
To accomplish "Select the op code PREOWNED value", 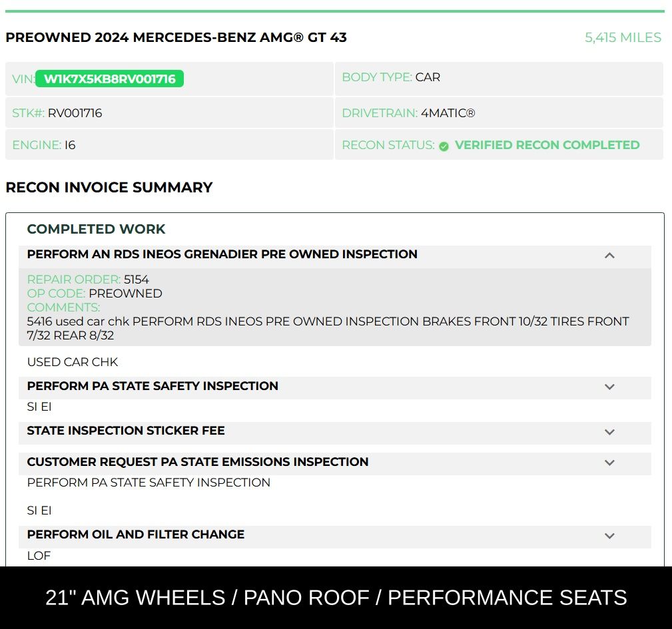I will 126,294.
